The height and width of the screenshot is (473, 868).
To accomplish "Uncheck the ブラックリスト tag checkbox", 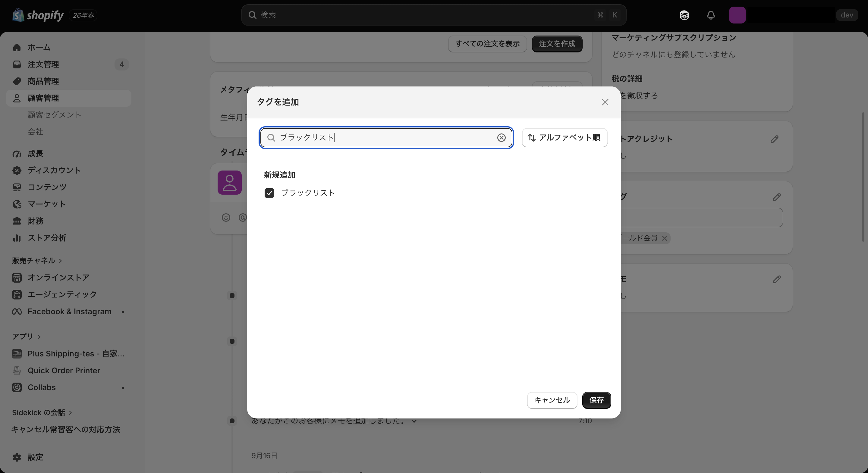I will click(x=269, y=193).
